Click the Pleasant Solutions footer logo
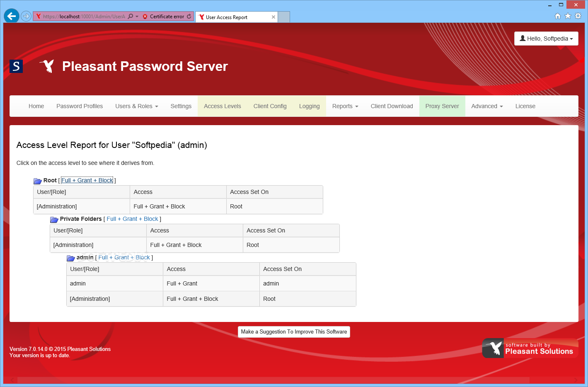This screenshot has height=387, width=588. tap(530, 348)
